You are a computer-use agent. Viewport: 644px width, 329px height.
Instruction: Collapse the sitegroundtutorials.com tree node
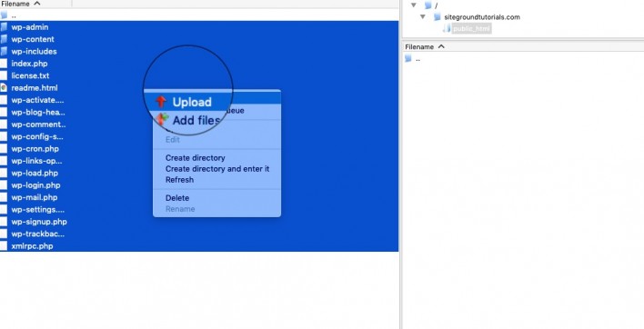point(423,17)
